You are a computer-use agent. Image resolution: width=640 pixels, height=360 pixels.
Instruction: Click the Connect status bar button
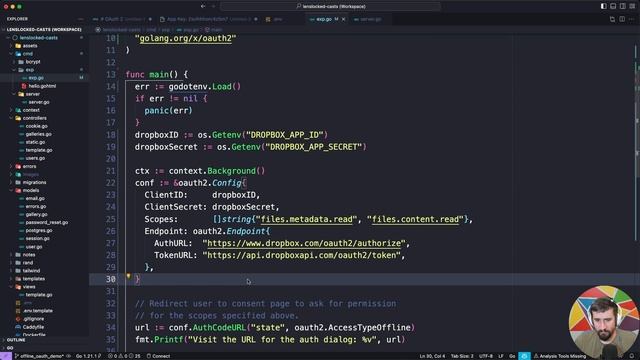[158, 356]
